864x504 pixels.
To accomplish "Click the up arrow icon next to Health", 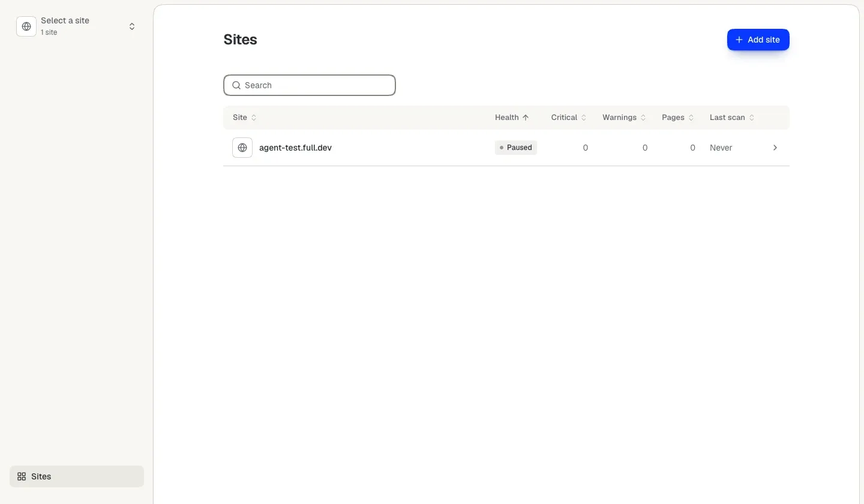I will click(x=526, y=118).
